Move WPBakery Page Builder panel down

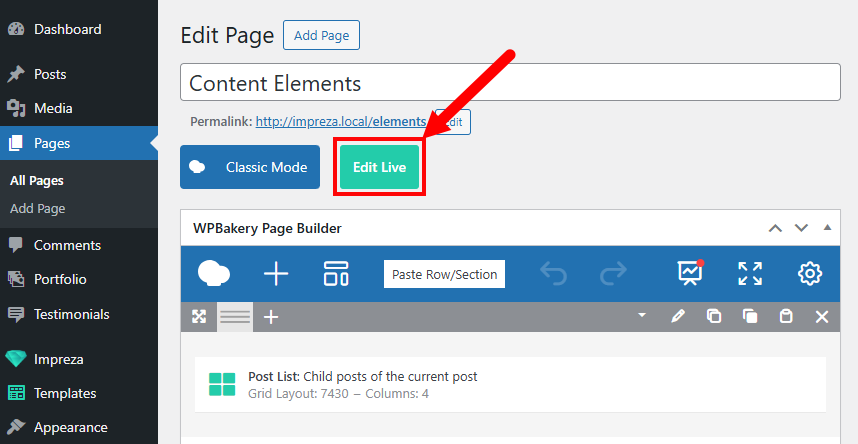[x=801, y=228]
